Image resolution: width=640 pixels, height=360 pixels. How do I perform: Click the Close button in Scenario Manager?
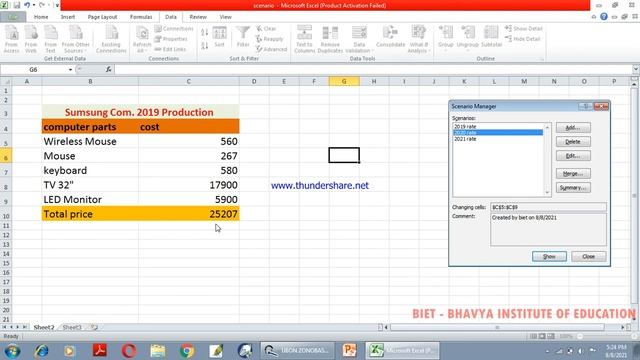point(589,256)
